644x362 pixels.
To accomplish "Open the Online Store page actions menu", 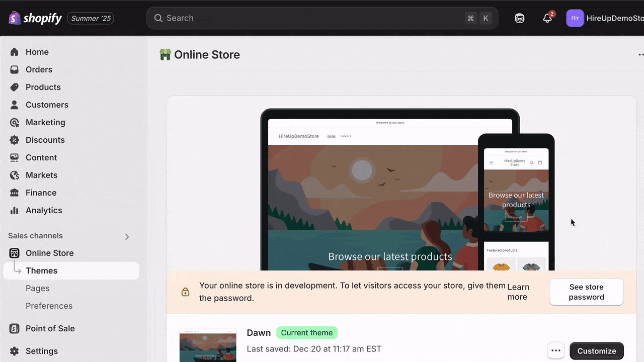I will (x=640, y=54).
